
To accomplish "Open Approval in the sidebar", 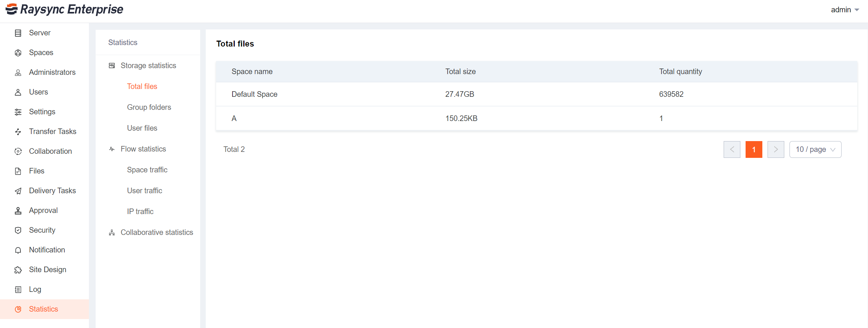I will 44,210.
